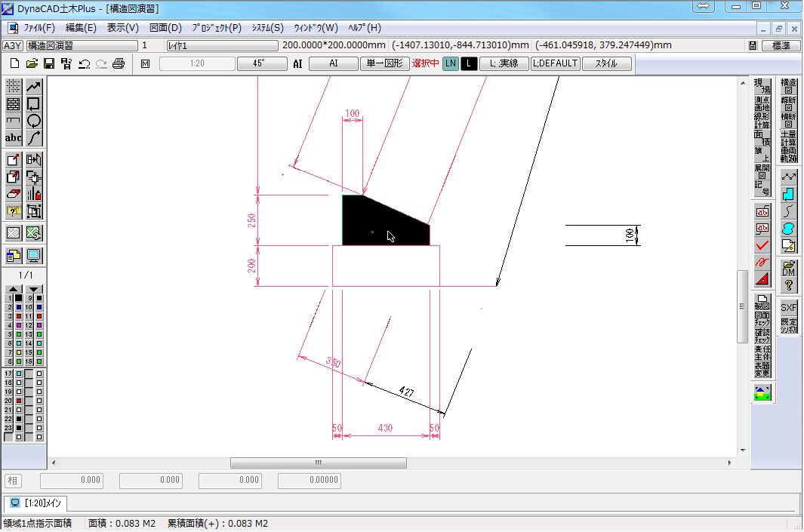Select the abc text tool
The width and height of the screenshot is (804, 532).
(14, 138)
